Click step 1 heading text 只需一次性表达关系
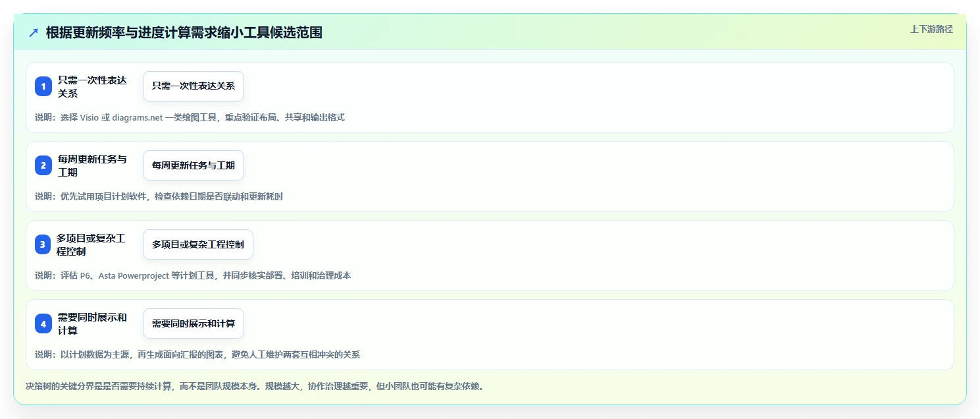The height and width of the screenshot is (419, 980). pyautogui.click(x=92, y=86)
